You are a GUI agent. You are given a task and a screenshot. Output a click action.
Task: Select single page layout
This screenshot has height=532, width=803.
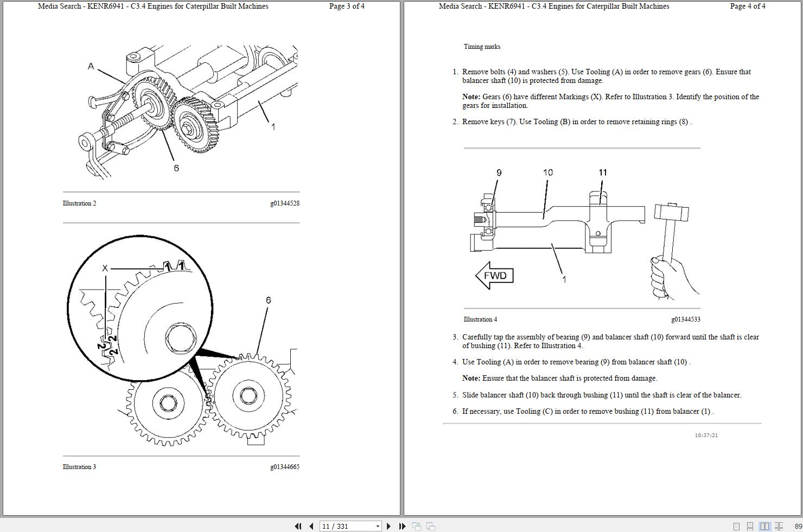(737, 526)
